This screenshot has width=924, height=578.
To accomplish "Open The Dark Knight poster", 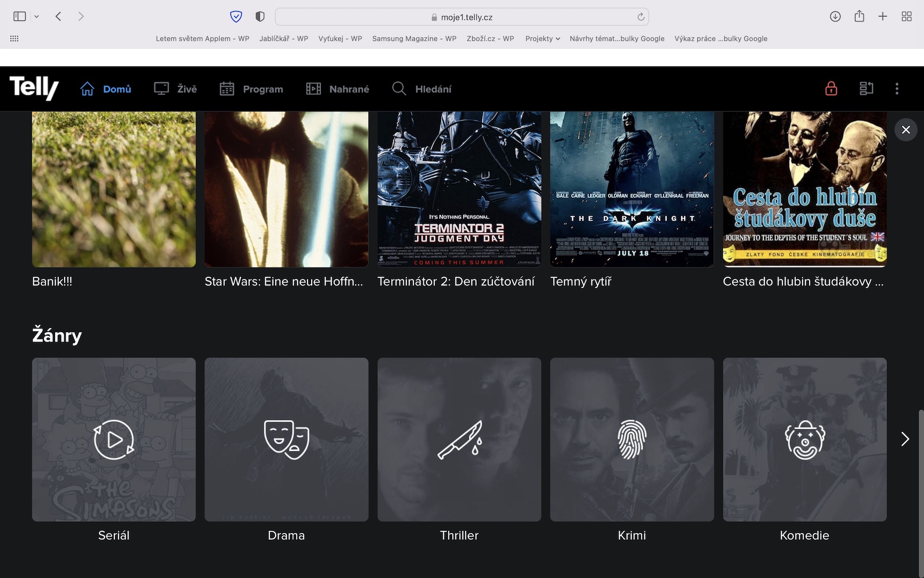I will [632, 189].
